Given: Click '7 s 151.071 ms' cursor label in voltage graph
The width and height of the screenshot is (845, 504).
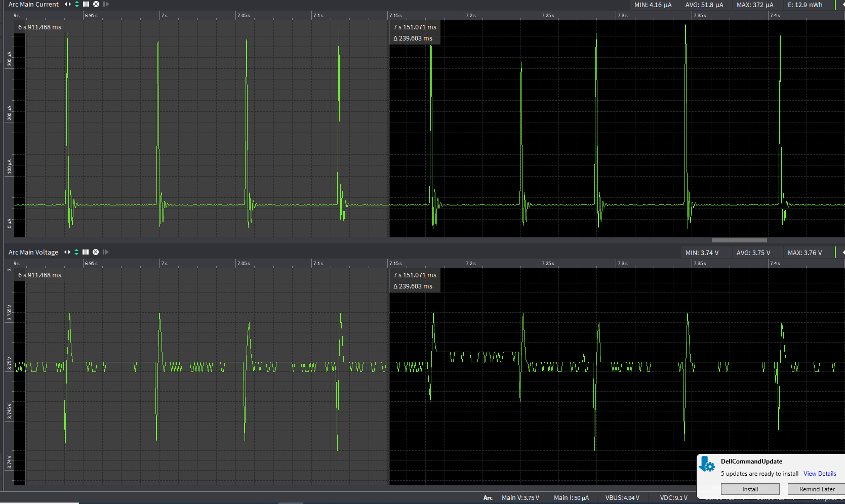Looking at the screenshot, I should click(x=415, y=275).
